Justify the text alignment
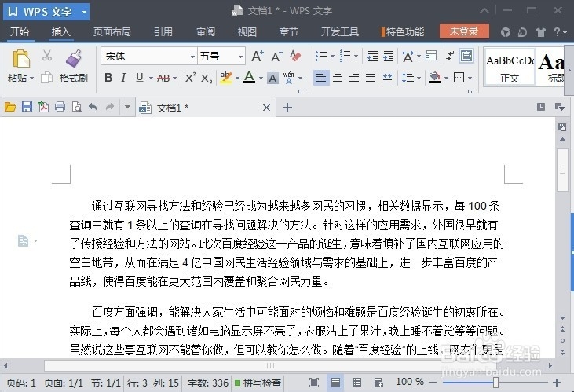This screenshot has height=392, width=574. (x=371, y=78)
